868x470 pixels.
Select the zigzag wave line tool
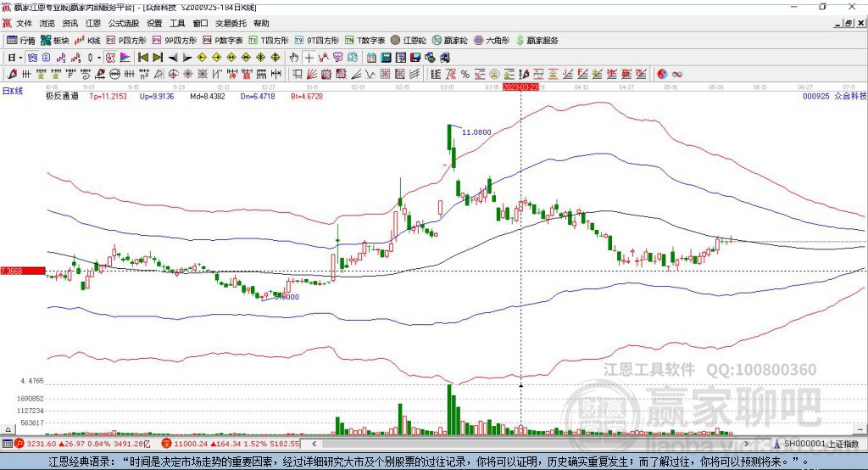(x=370, y=75)
